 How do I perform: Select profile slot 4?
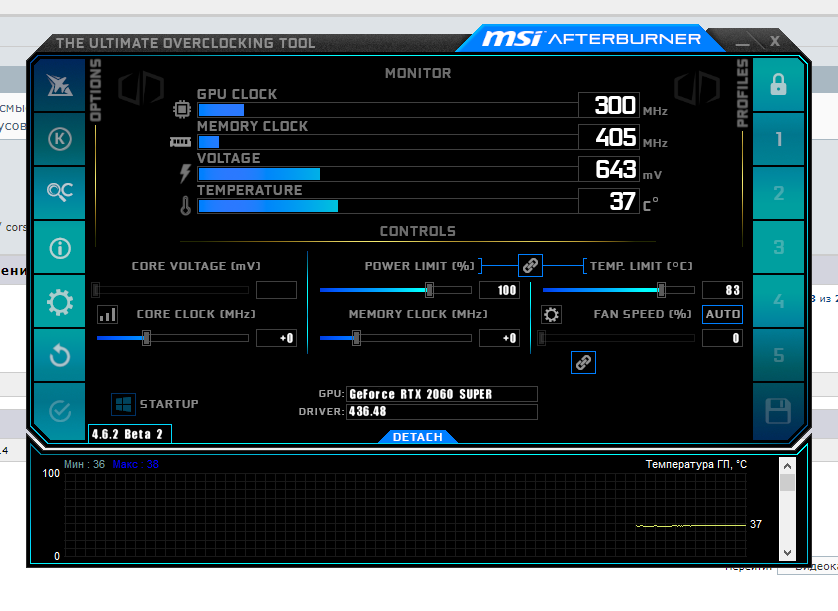tap(778, 301)
